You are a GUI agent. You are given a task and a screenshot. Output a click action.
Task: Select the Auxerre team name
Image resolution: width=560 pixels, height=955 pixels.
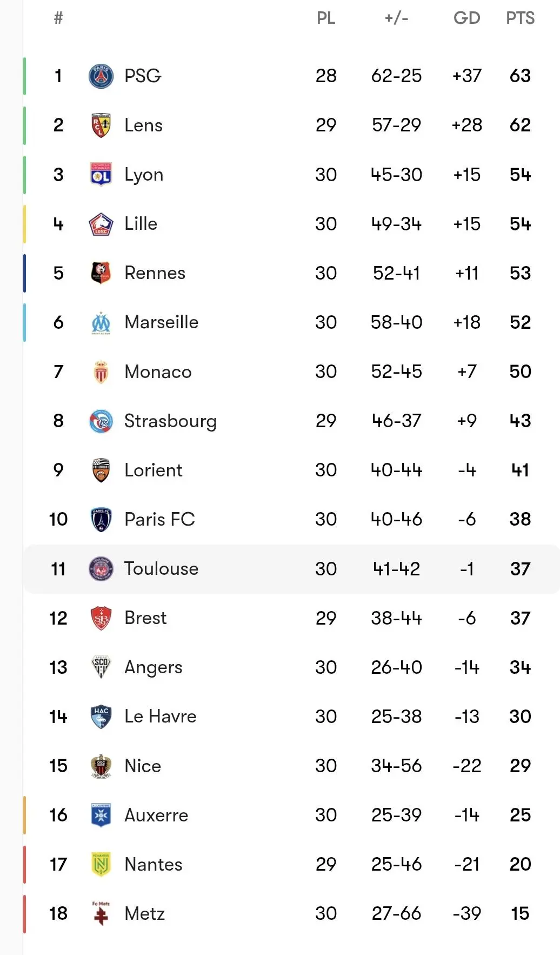click(x=156, y=815)
